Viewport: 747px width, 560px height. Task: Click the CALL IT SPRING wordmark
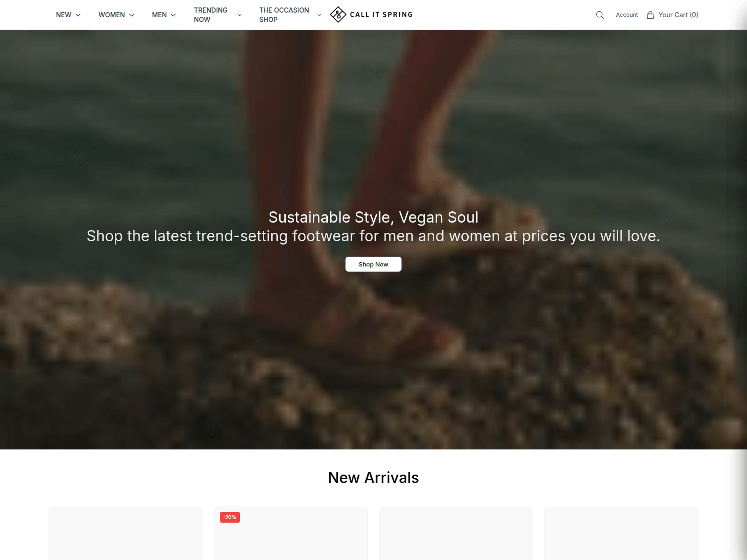[x=381, y=14]
